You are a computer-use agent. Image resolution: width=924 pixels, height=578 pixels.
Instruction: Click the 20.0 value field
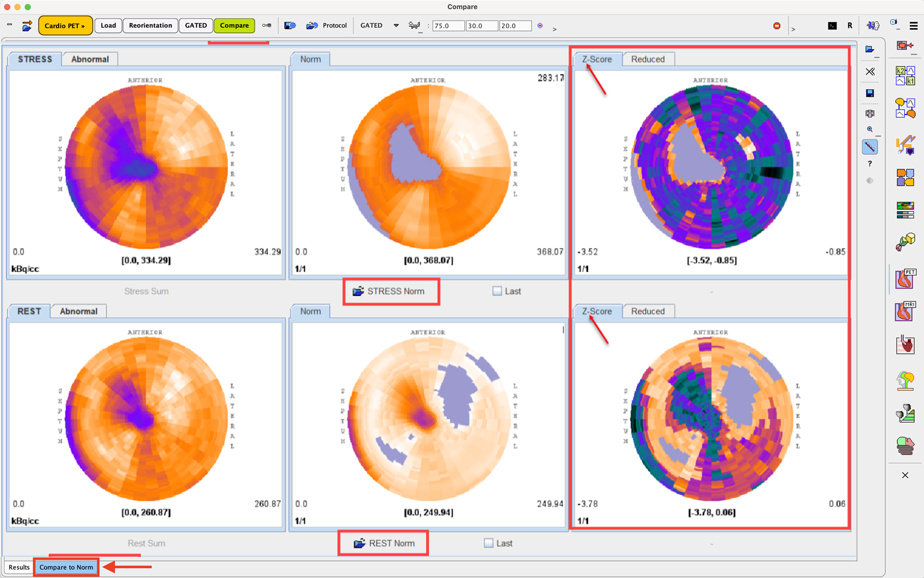pyautogui.click(x=515, y=26)
